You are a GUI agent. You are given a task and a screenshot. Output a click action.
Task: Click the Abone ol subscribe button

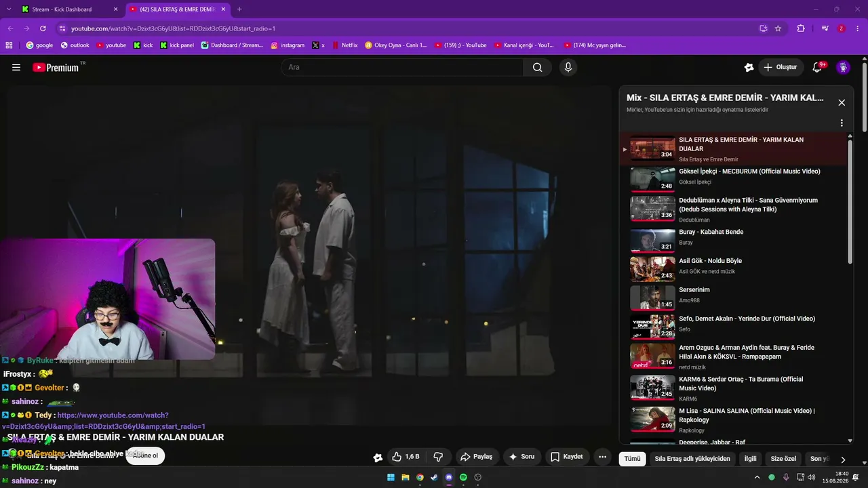145,455
